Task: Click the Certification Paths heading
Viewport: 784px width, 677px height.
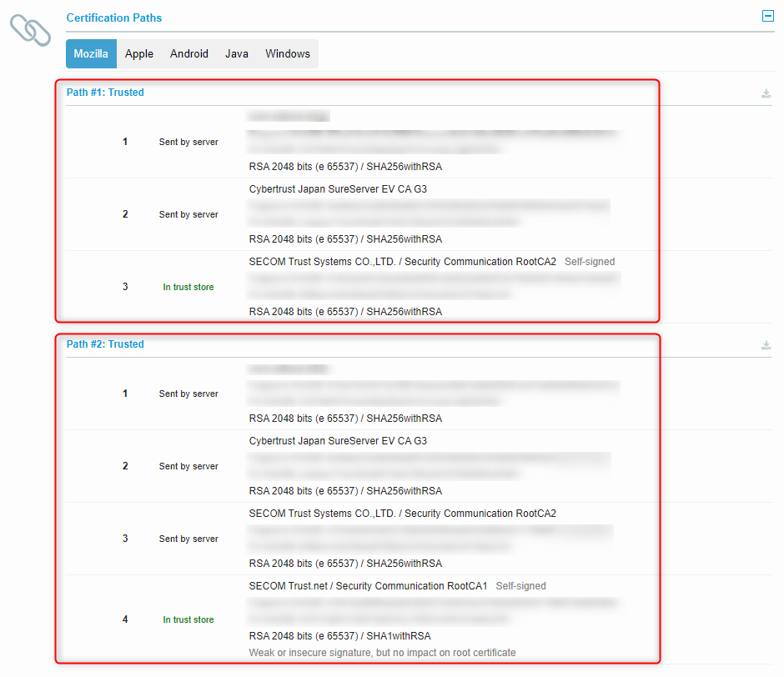Action: pyautogui.click(x=114, y=18)
